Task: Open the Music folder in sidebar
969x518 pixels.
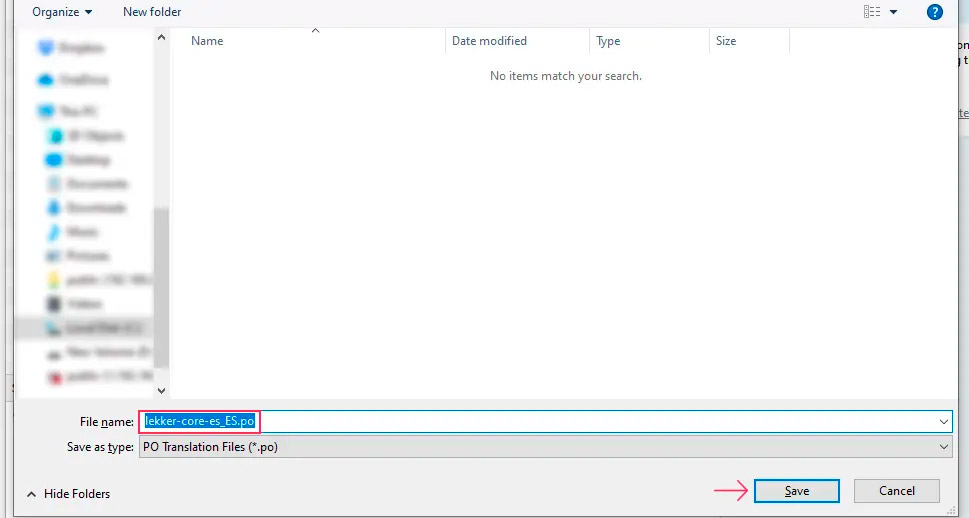Action: pyautogui.click(x=80, y=232)
